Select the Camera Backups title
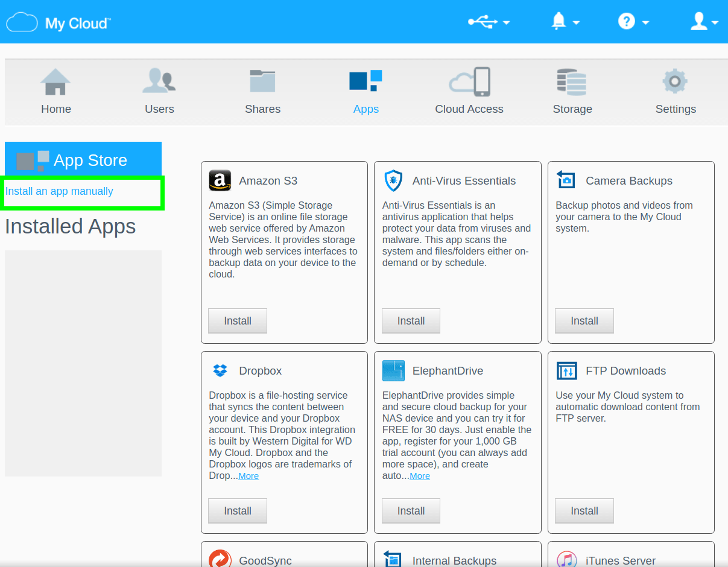Image resolution: width=728 pixels, height=567 pixels. [x=629, y=181]
